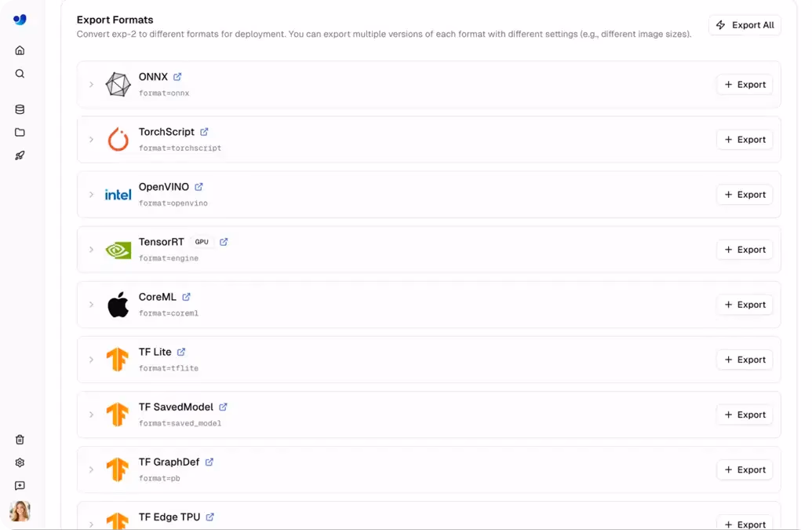
Task: Click the format=saved_model text
Action: point(180,423)
